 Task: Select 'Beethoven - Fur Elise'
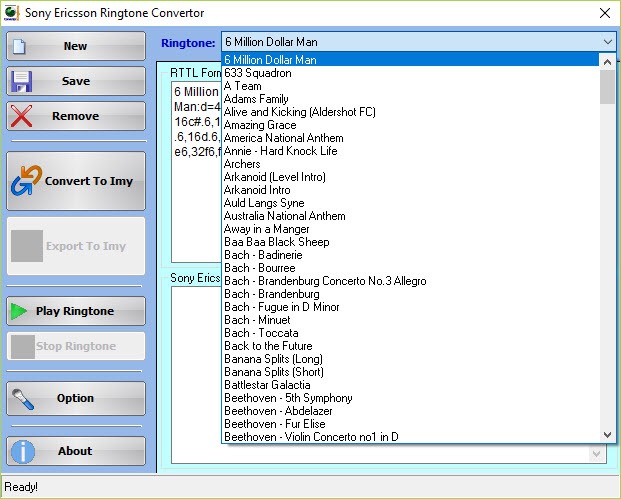coord(410,424)
